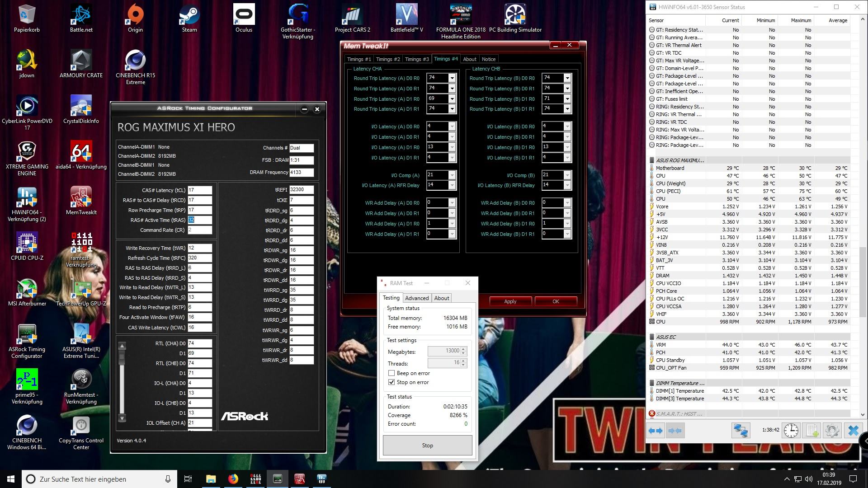Switch to Timings #2 tab
Image resolution: width=868 pixels, height=488 pixels.
point(388,59)
